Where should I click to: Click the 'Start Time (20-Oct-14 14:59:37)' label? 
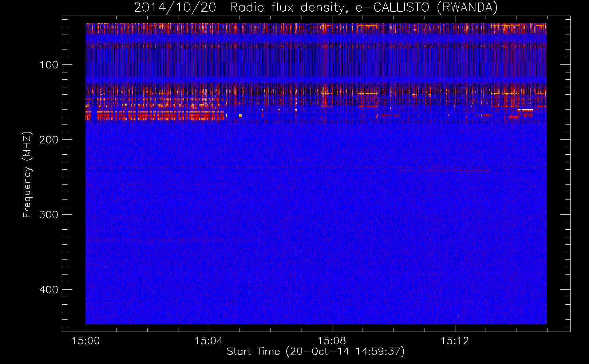click(316, 352)
